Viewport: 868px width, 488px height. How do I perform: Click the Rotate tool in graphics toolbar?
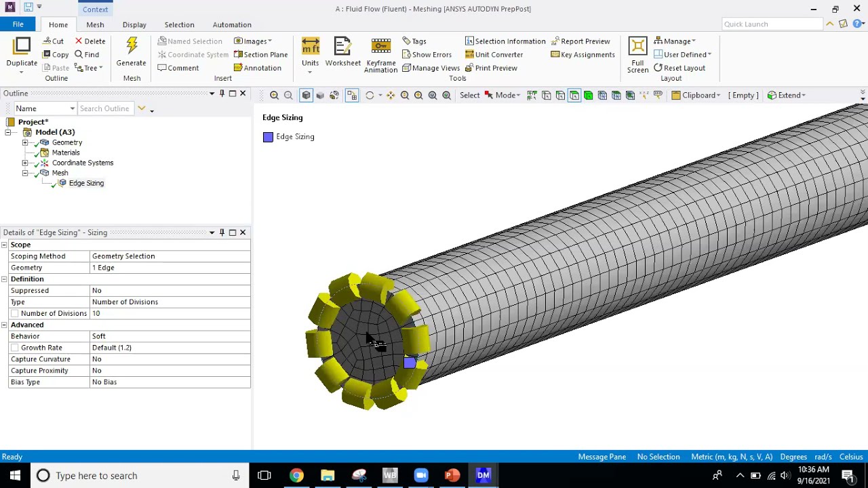pyautogui.click(x=370, y=96)
